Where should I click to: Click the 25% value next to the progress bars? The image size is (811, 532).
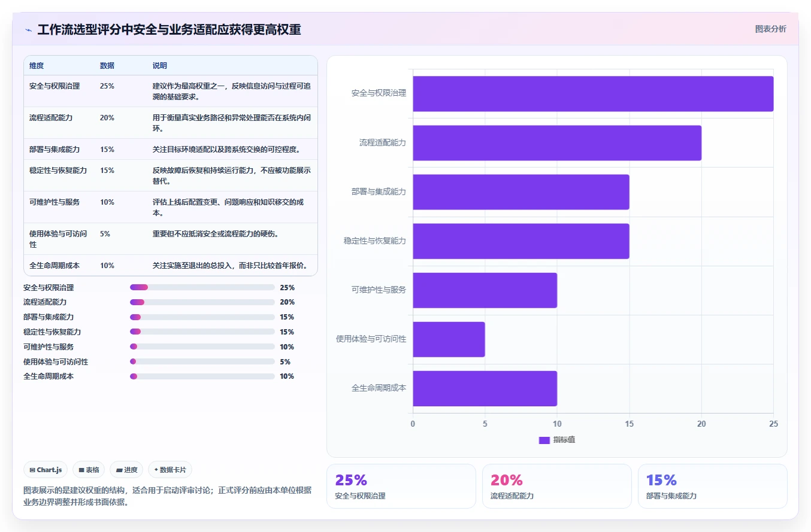click(287, 287)
